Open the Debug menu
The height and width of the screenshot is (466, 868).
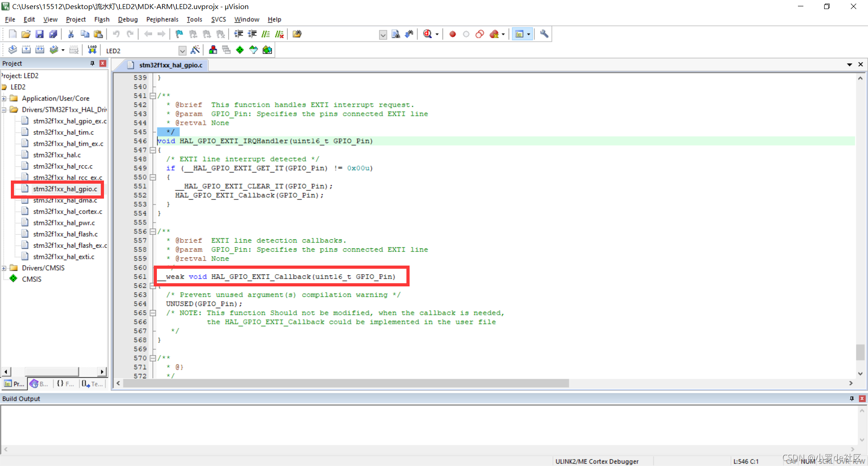127,19
